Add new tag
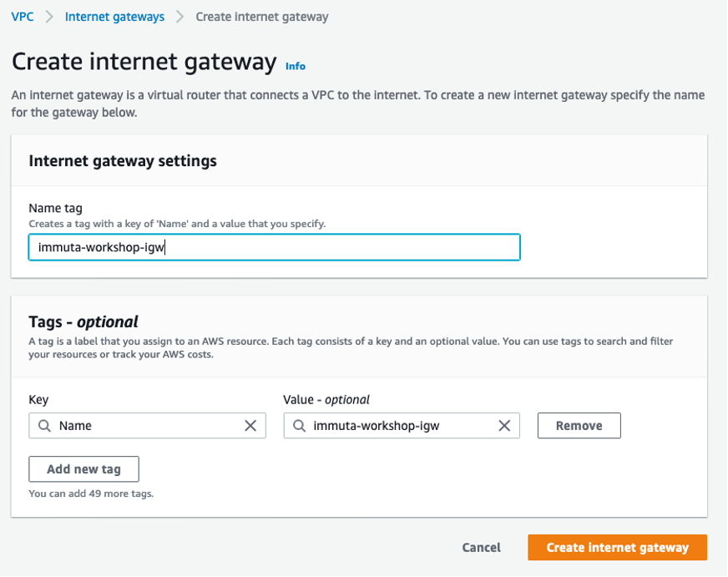Image resolution: width=728 pixels, height=577 pixels. point(83,469)
